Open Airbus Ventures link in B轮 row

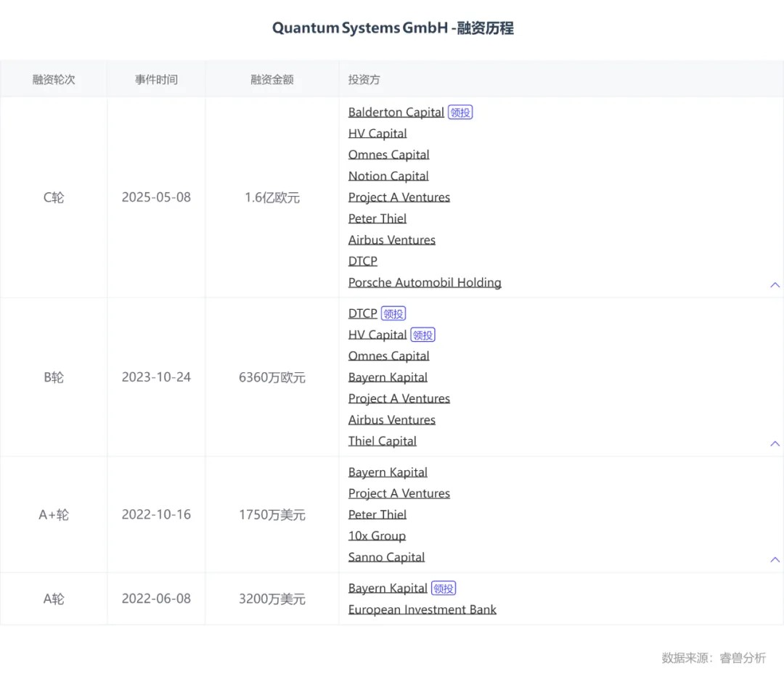click(x=391, y=419)
